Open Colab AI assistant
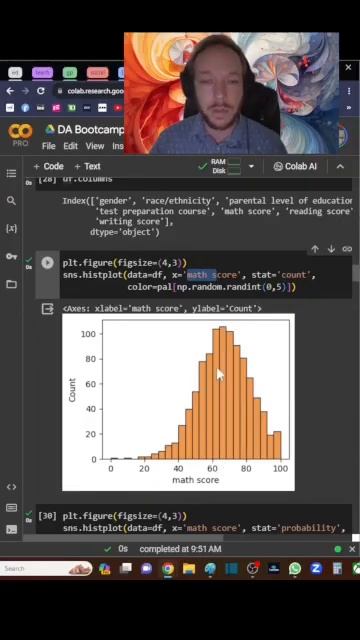This screenshot has width=360, height=640. [x=295, y=167]
